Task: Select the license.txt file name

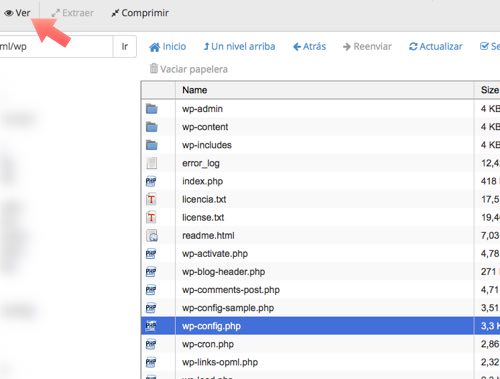Action: click(203, 217)
